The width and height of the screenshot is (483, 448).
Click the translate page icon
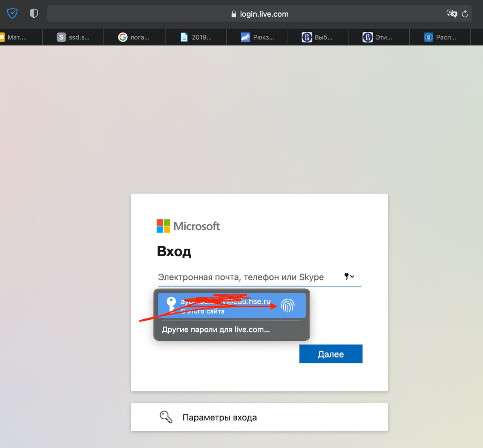452,14
